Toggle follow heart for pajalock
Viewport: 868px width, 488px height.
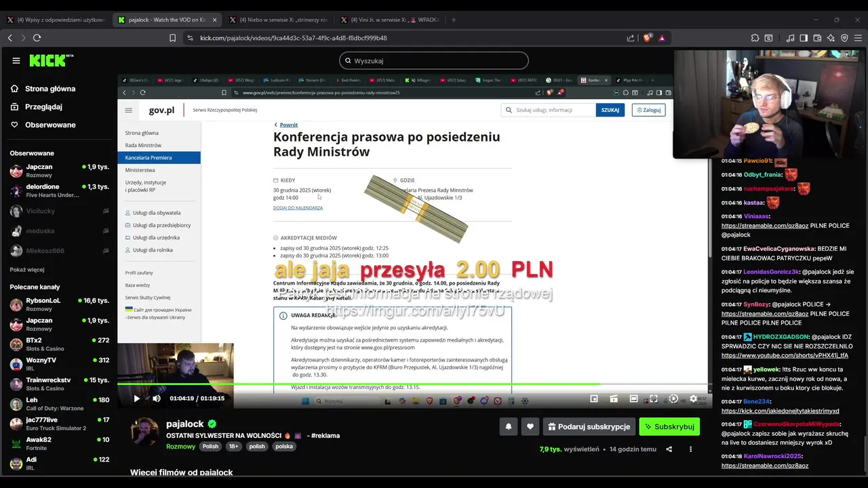click(x=530, y=426)
